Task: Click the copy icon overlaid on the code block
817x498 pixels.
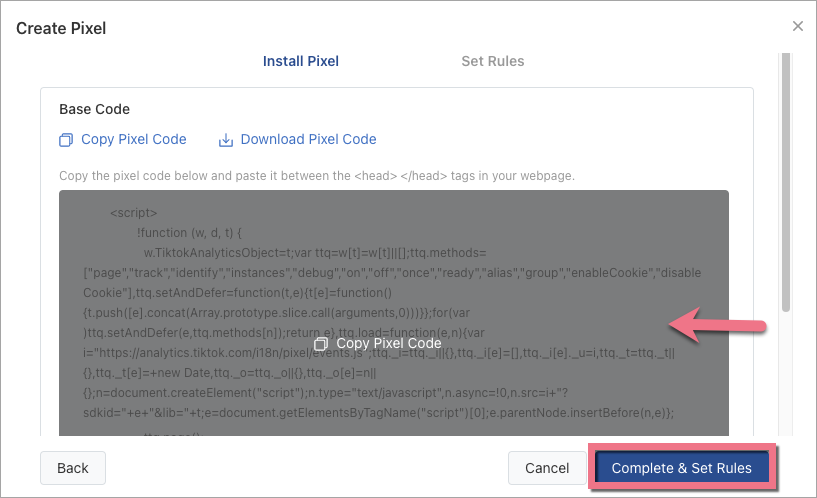Action: tap(321, 343)
